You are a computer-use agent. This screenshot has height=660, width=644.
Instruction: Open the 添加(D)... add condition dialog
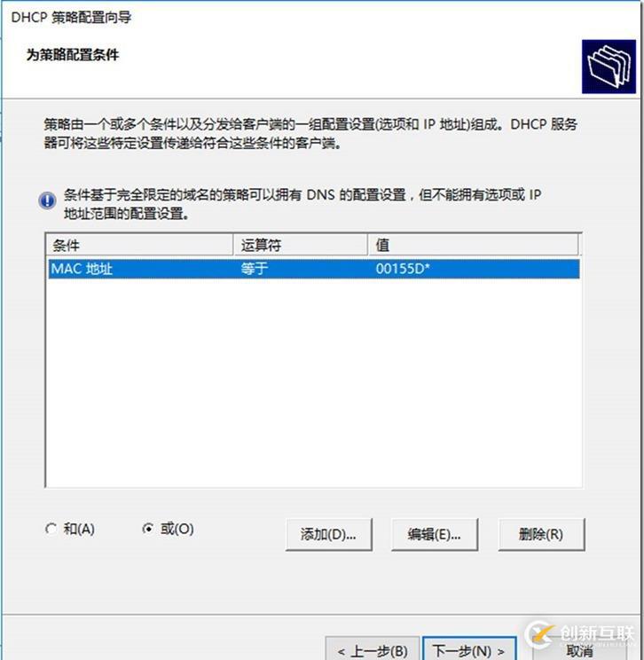329,535
